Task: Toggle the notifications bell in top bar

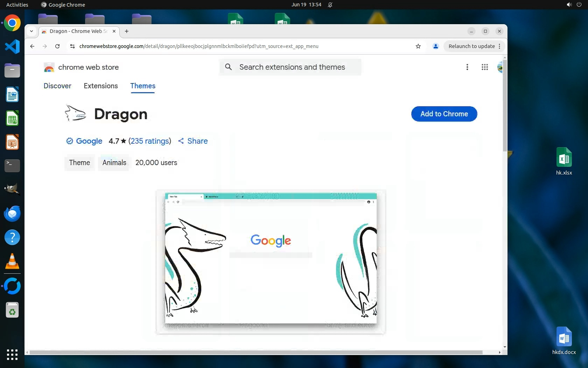Action: point(330,5)
